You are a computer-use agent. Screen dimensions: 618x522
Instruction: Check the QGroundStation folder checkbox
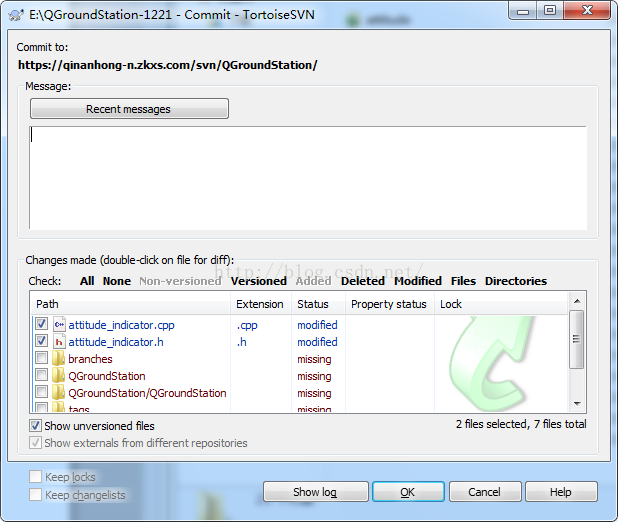[41, 375]
